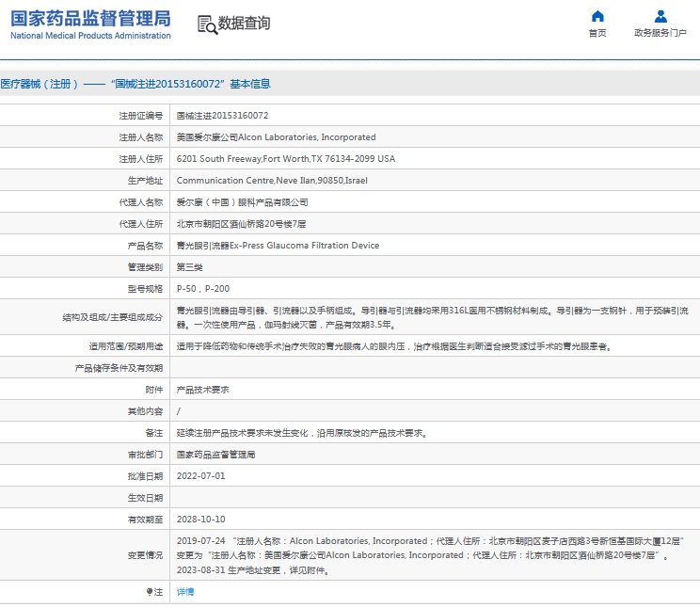Click the 注册人住所 row label
This screenshot has height=608, width=700.
(140, 159)
